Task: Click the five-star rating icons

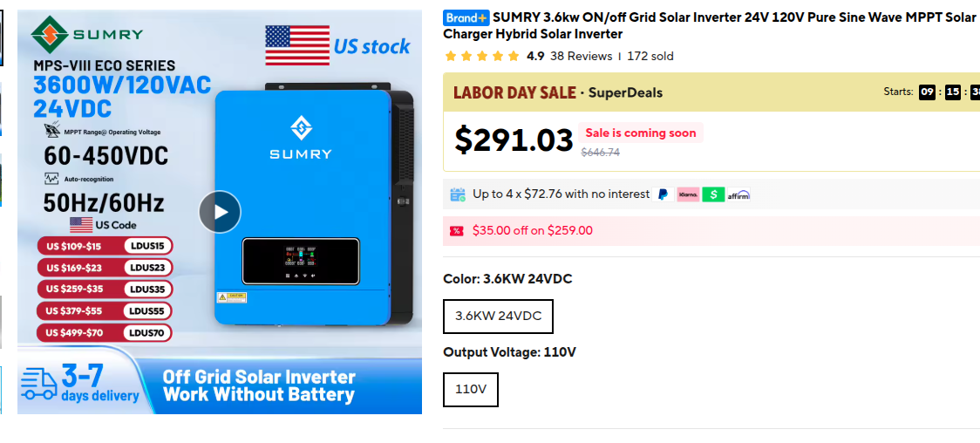Action: pos(482,56)
